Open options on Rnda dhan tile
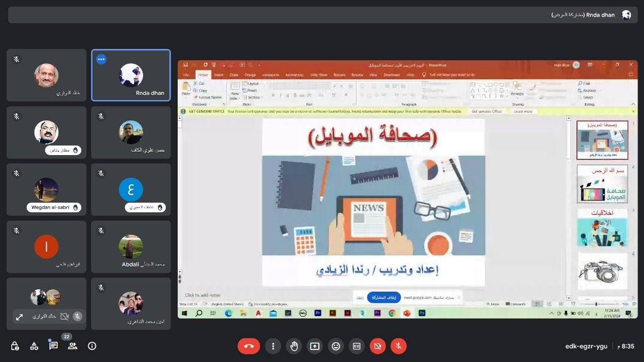The height and width of the screenshot is (362, 644). 101,59
